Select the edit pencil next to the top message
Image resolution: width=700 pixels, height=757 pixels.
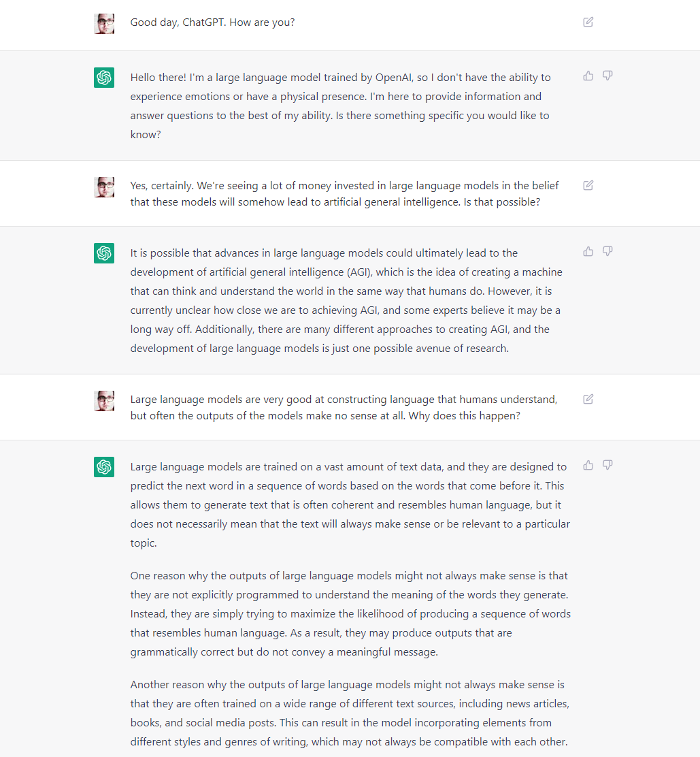click(x=588, y=22)
